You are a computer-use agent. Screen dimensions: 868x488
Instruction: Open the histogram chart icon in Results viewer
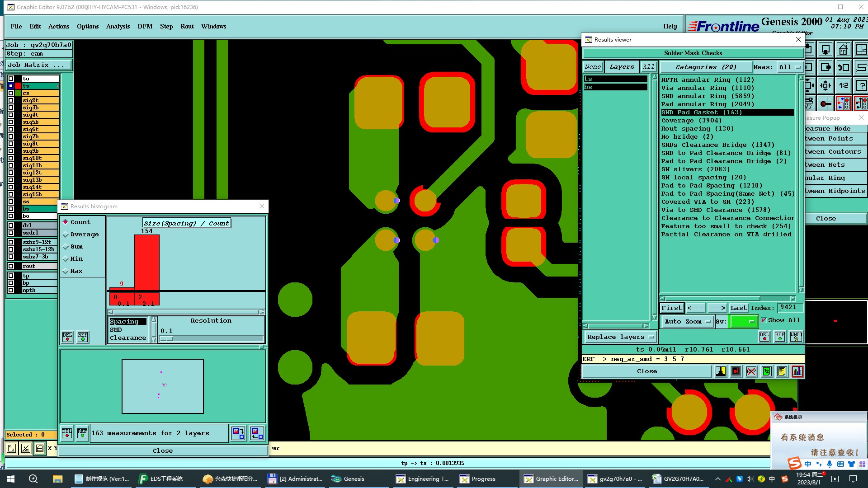[x=797, y=371]
